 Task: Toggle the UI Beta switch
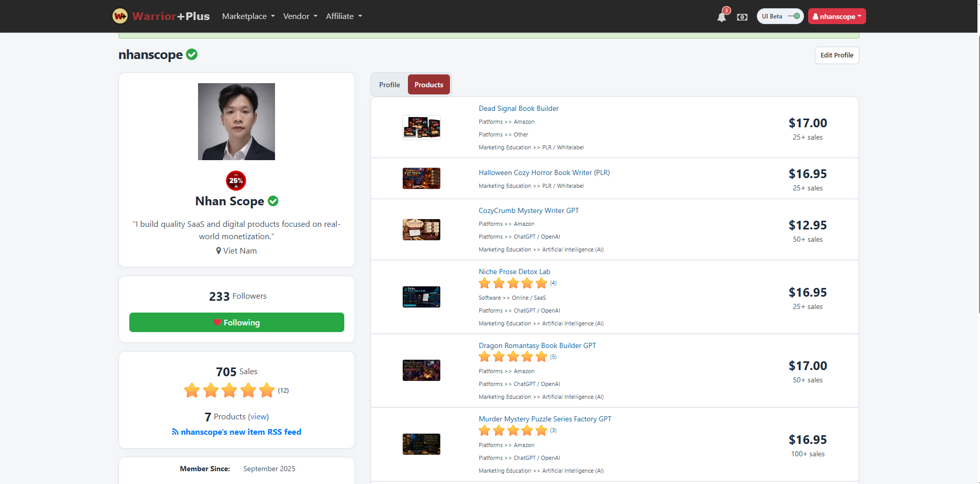(x=794, y=16)
